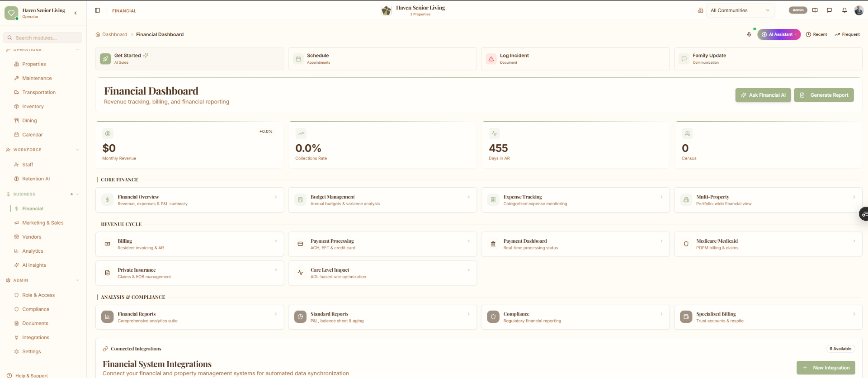Image resolution: width=868 pixels, height=378 pixels.
Task: Collapse the sidebar with the left chevron
Action: tap(75, 13)
